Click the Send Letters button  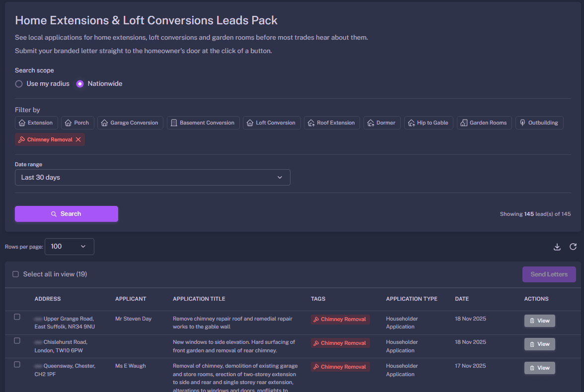pyautogui.click(x=549, y=274)
